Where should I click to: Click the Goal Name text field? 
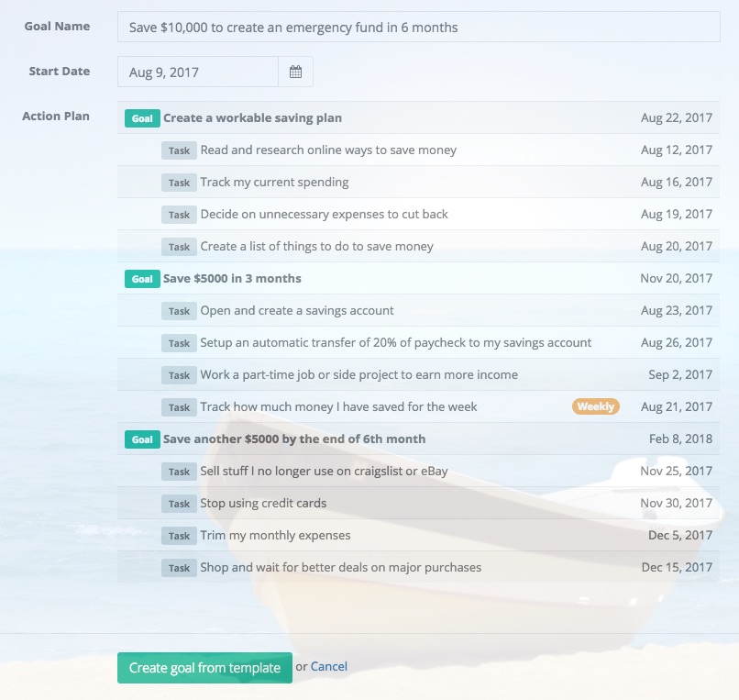[418, 28]
